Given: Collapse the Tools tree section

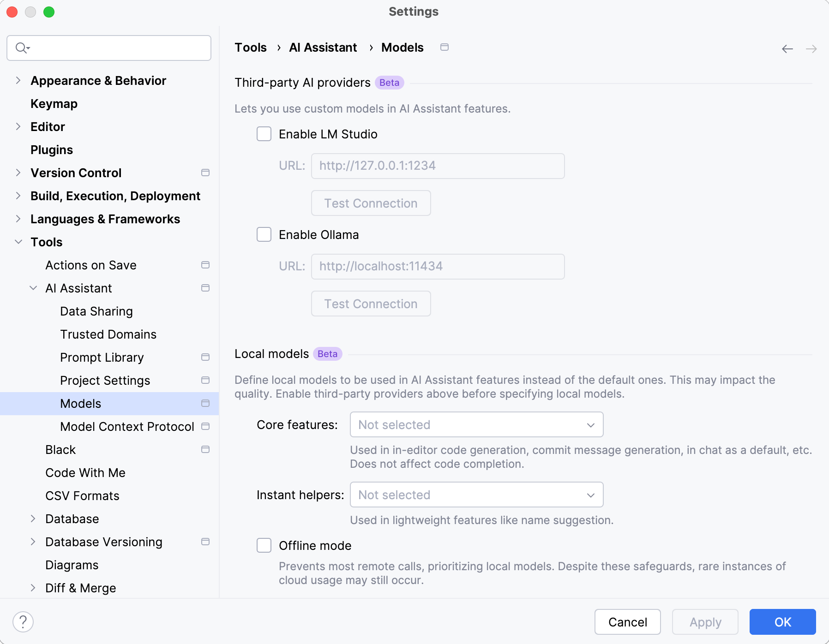Looking at the screenshot, I should coord(18,242).
